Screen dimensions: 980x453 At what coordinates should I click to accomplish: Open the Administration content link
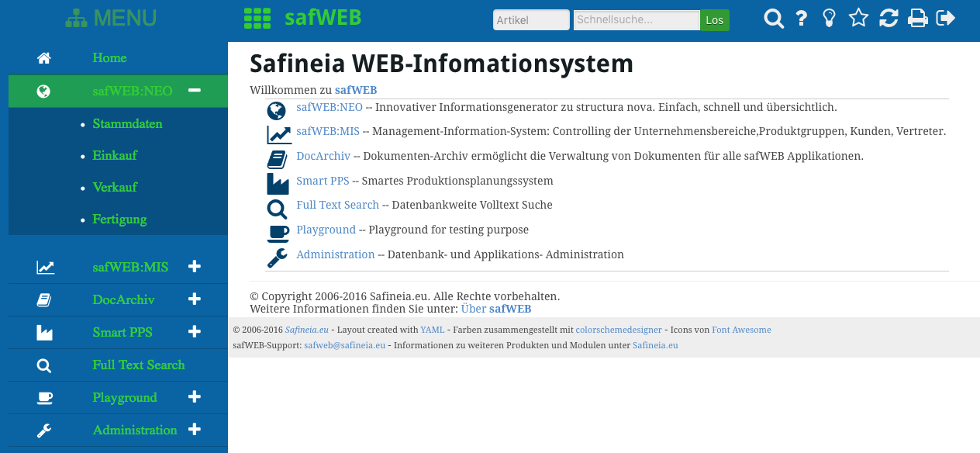[336, 254]
